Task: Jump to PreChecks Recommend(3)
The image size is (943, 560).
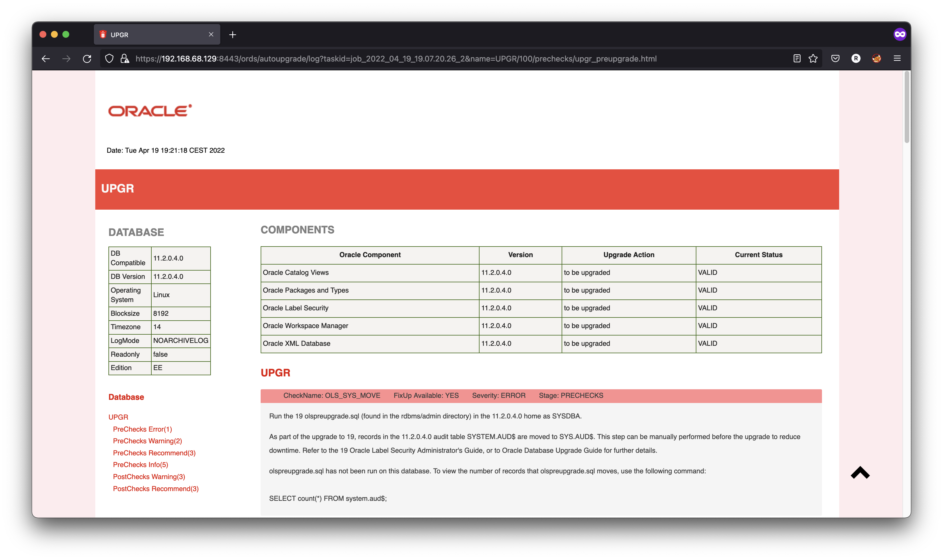Action: (x=154, y=453)
